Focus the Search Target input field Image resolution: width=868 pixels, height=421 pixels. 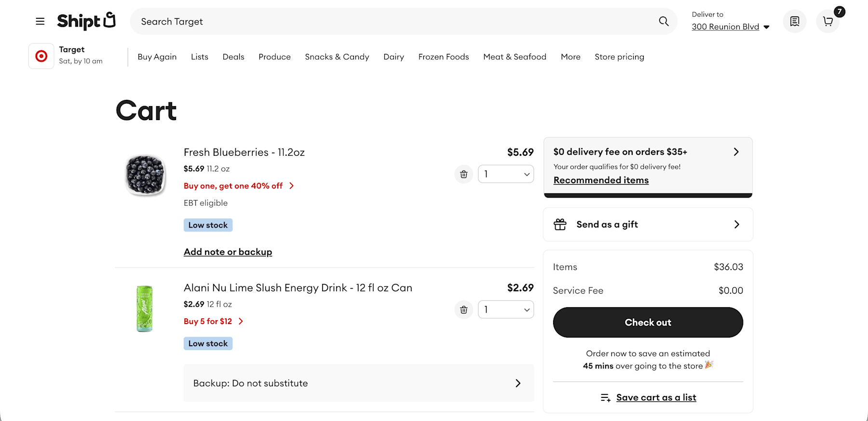[395, 21]
